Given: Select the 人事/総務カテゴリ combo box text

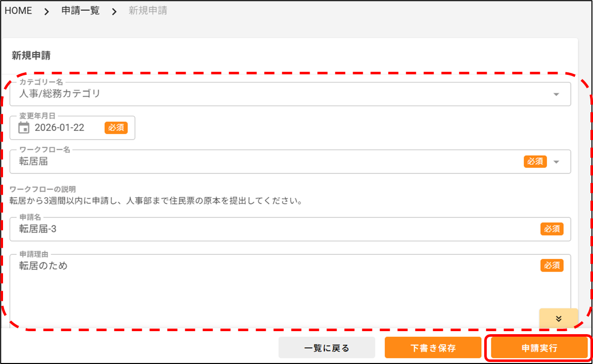Looking at the screenshot, I should pyautogui.click(x=60, y=94).
